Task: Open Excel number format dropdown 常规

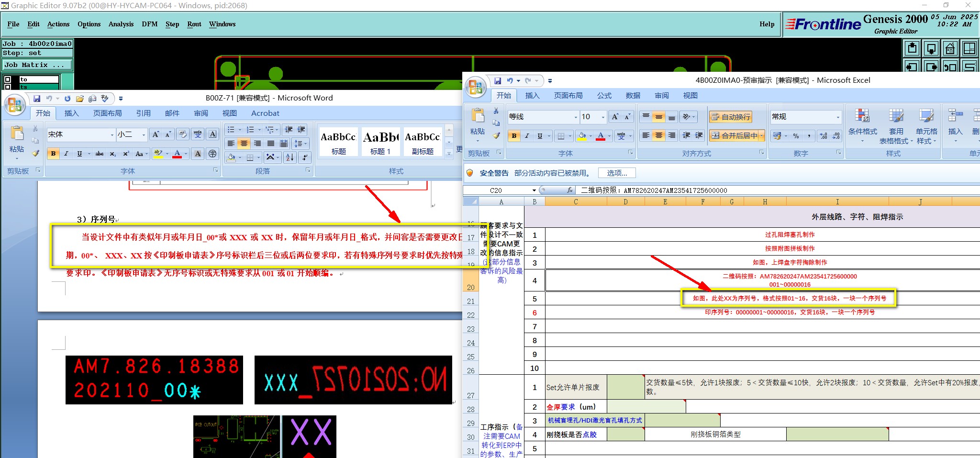Action: pos(838,117)
